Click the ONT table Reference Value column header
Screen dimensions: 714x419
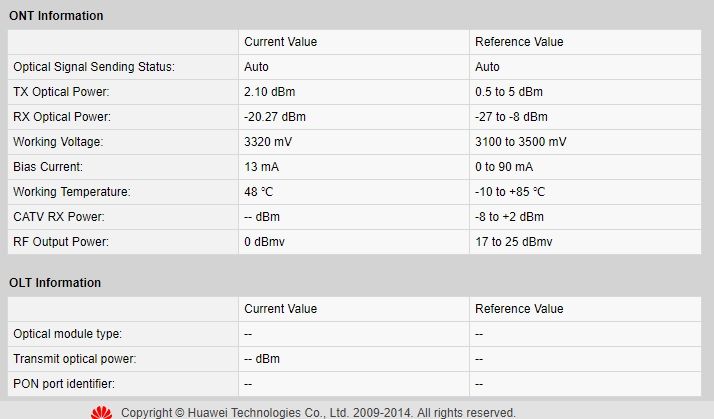pyautogui.click(x=519, y=42)
